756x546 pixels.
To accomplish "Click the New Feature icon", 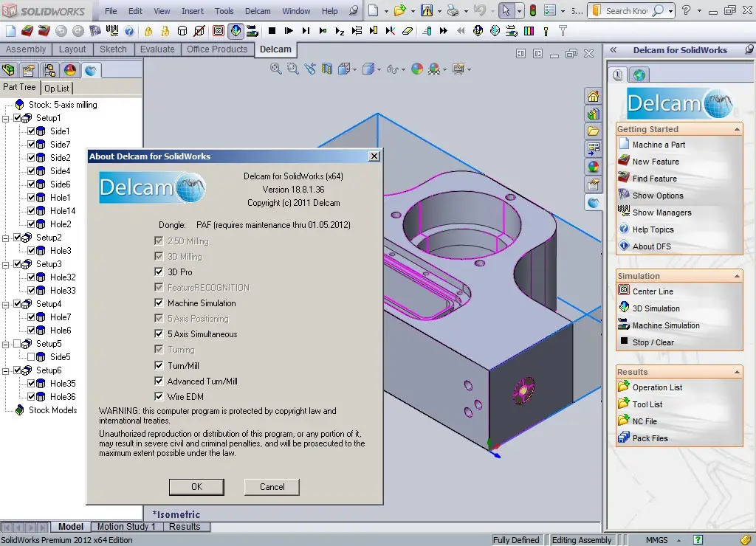I will (624, 161).
